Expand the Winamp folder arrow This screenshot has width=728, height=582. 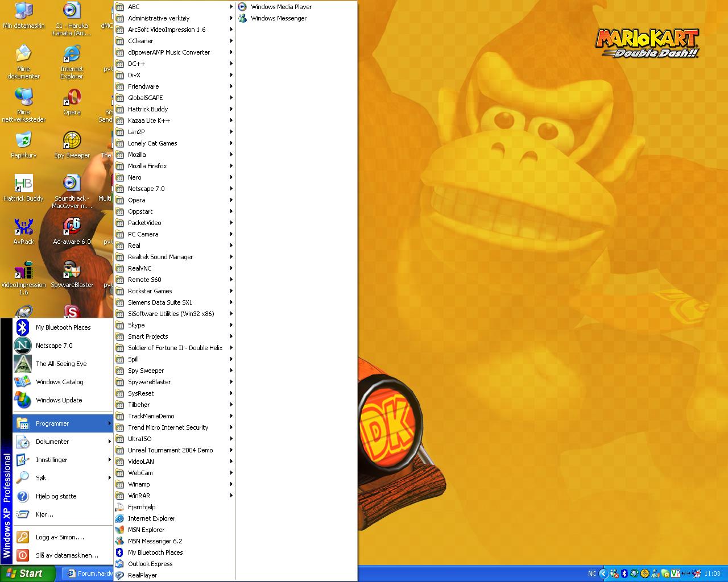pyautogui.click(x=231, y=484)
